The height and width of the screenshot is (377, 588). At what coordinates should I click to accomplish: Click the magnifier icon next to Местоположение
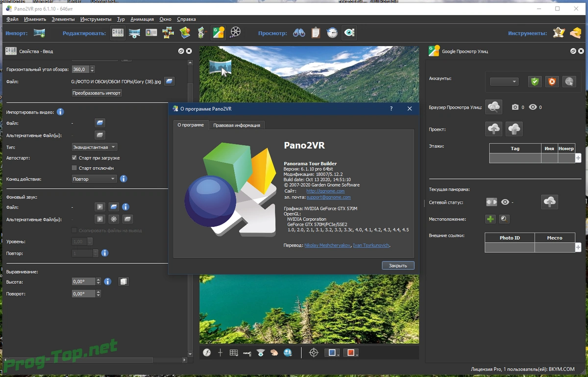tap(504, 219)
